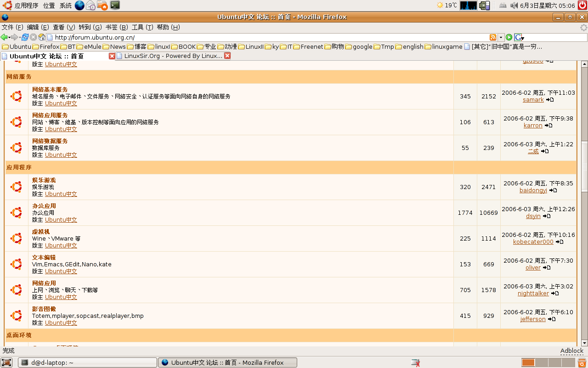The width and height of the screenshot is (588, 368).
Task: Click the system monitor graph applet
Action: tap(469, 6)
